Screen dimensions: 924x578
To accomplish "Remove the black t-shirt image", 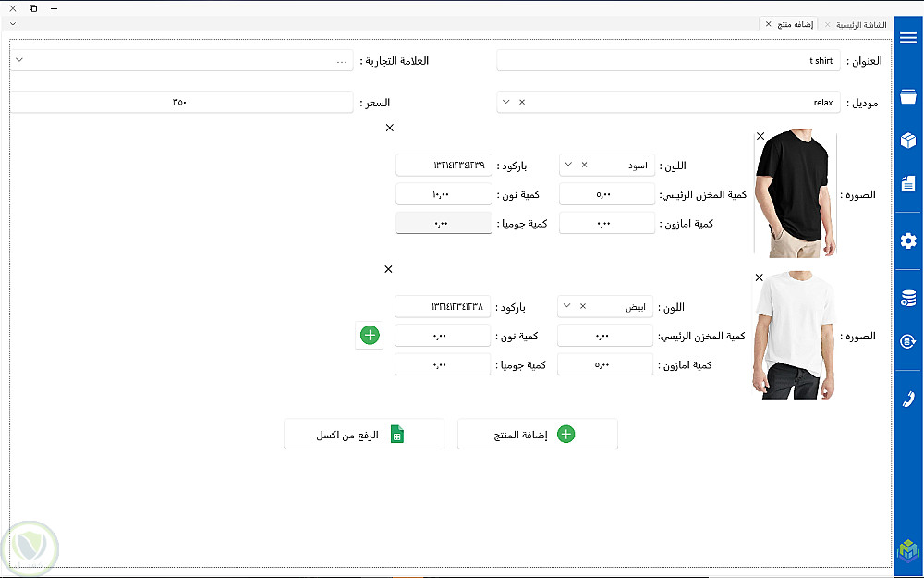I will click(x=760, y=136).
